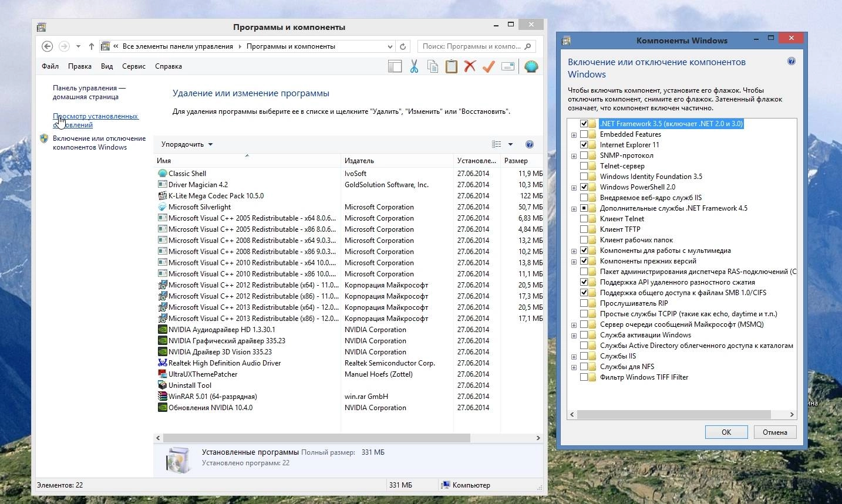Enable Telnet-сервер checkbox
The width and height of the screenshot is (842, 504).
584,166
